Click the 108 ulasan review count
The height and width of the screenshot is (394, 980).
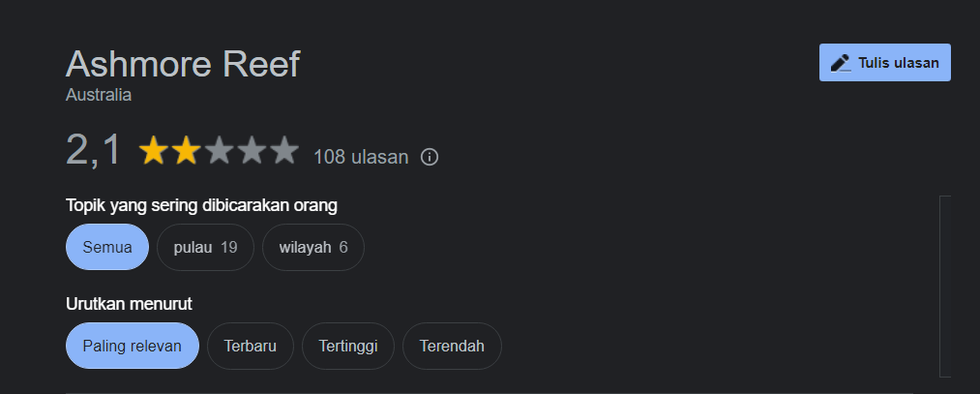click(361, 157)
